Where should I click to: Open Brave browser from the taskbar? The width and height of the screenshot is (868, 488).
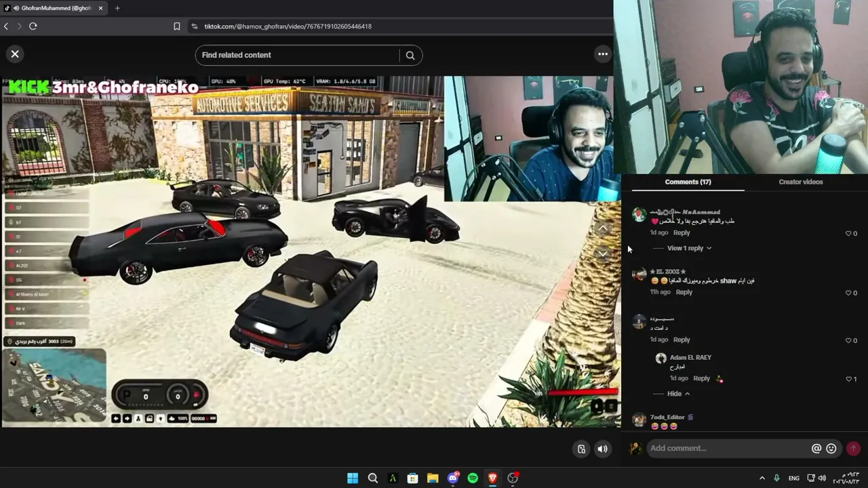click(x=493, y=478)
